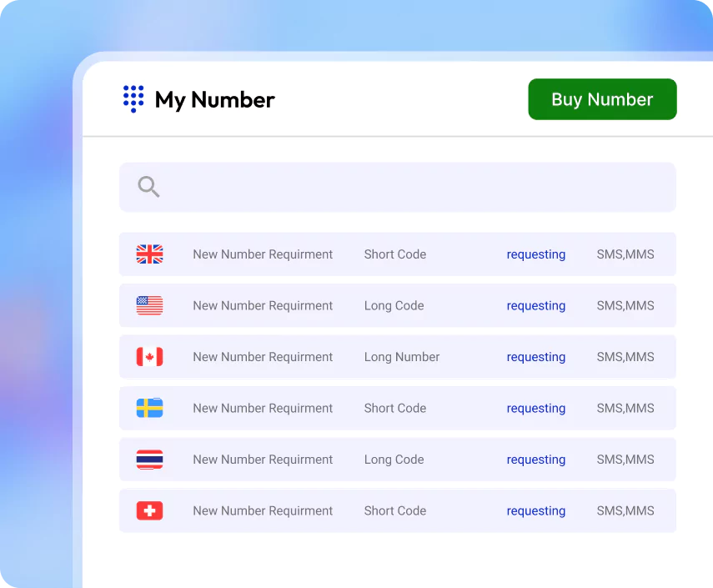Select the United Kingdom flag icon
The image size is (713, 588).
(149, 254)
